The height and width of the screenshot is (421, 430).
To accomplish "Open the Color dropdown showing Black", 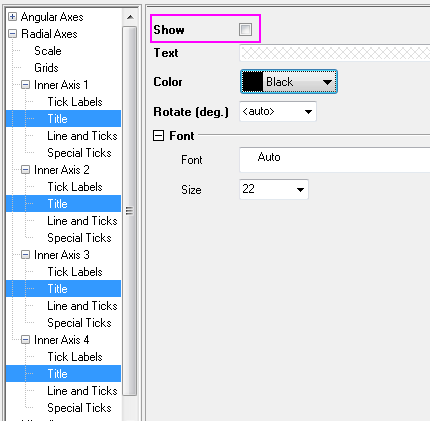I will 289,82.
